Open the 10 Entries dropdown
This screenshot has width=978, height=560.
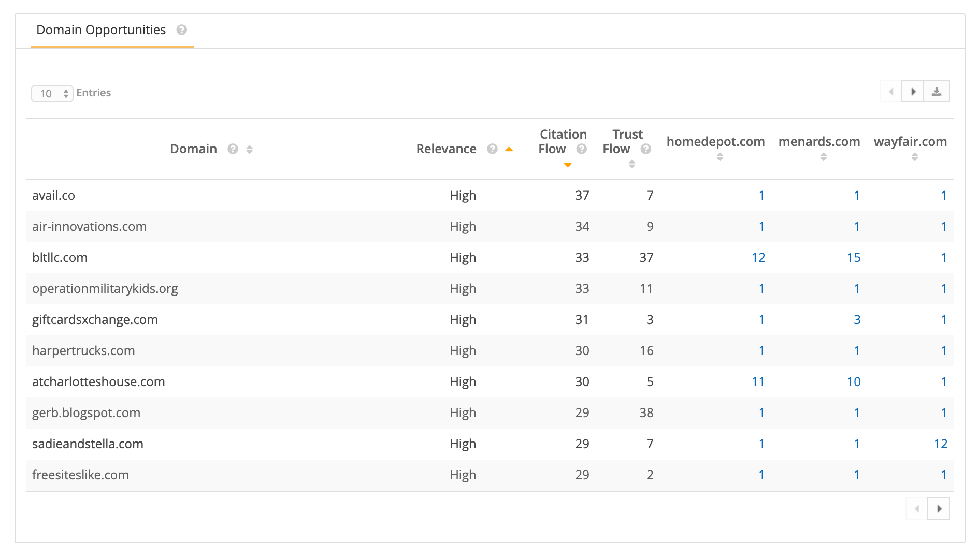coord(52,94)
